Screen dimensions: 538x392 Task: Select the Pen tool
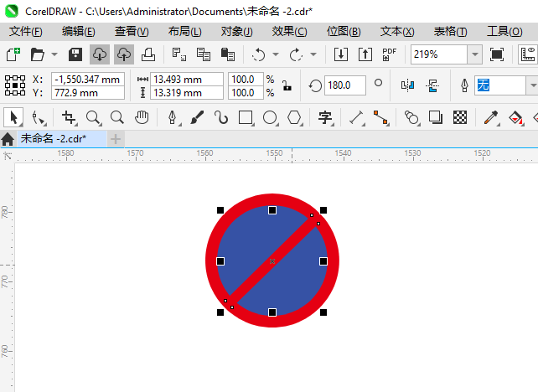[173, 118]
